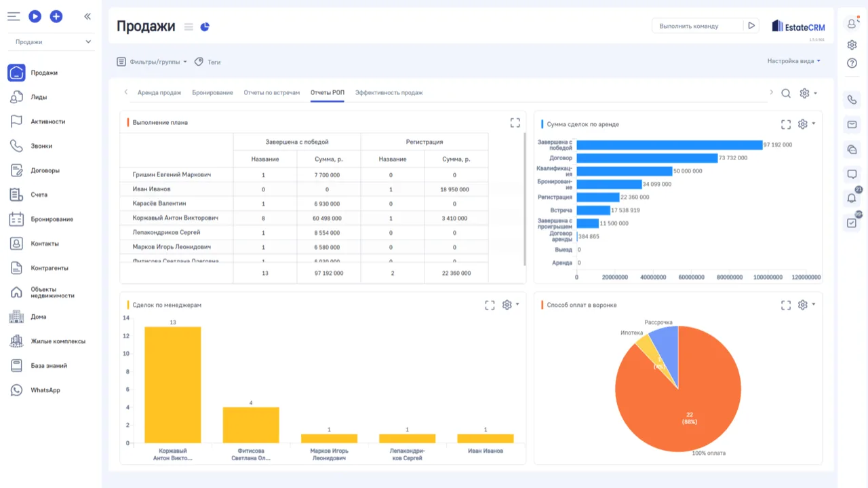
Task: Click the tallest yellow bar for Коржавый
Action: [x=173, y=385]
